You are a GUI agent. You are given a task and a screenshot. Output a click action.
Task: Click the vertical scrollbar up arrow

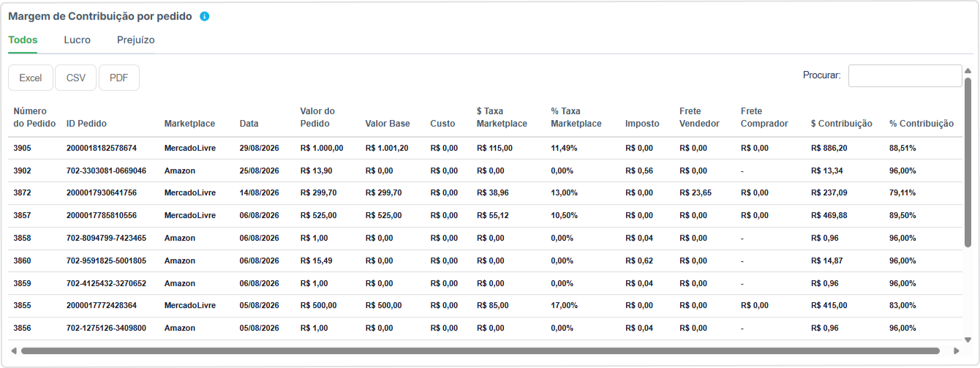tap(968, 71)
